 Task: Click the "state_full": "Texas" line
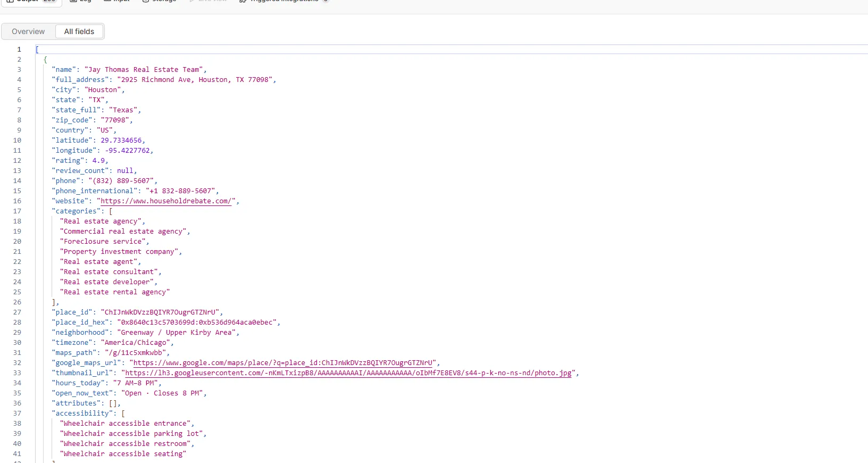[96, 110]
